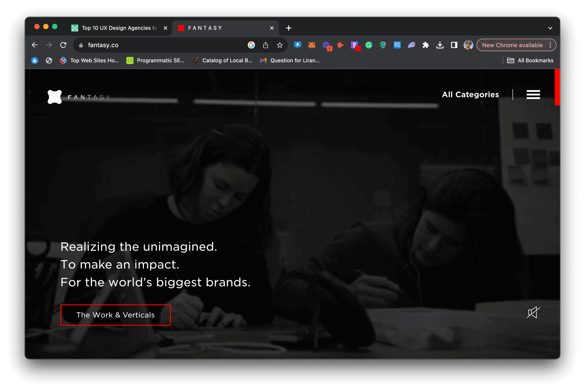Close the Top 10 UX Design Agencies tab

pos(165,28)
